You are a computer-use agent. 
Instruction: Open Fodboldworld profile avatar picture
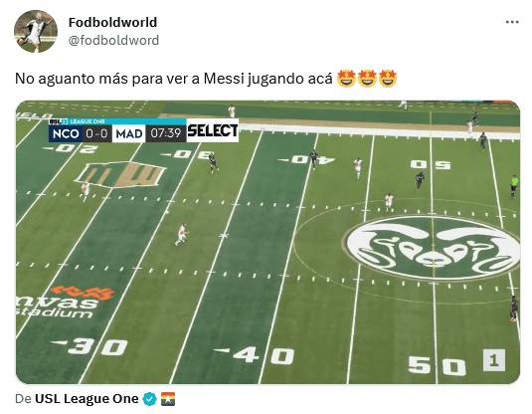click(x=36, y=31)
